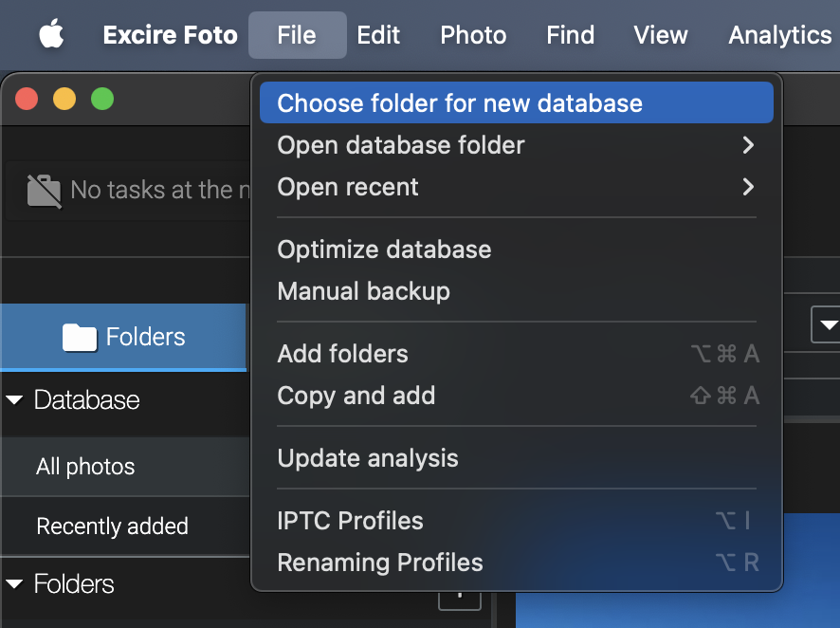Choose Copy and add
Screen dimensions: 840x628
click(517, 396)
